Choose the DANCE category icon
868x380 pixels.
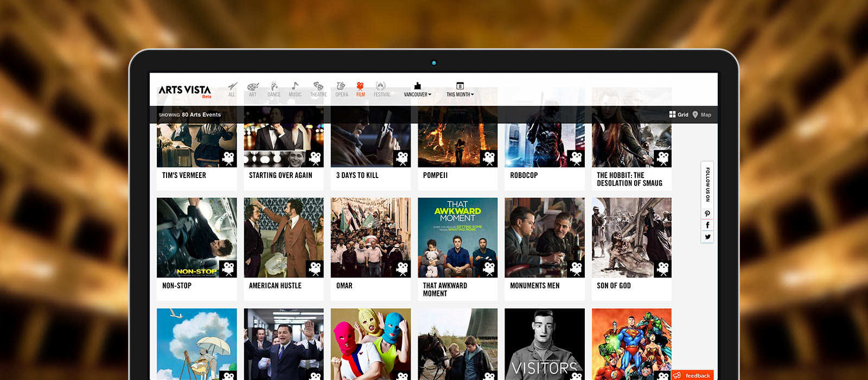coord(274,89)
